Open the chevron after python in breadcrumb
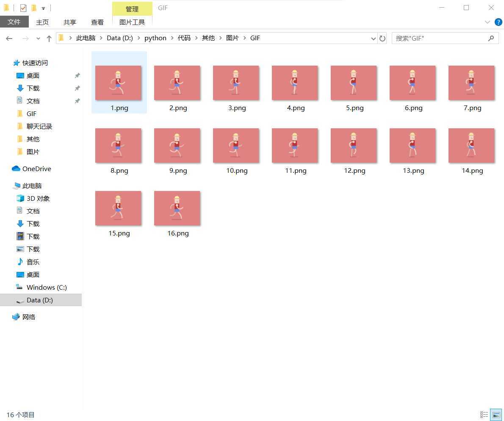 tap(172, 38)
